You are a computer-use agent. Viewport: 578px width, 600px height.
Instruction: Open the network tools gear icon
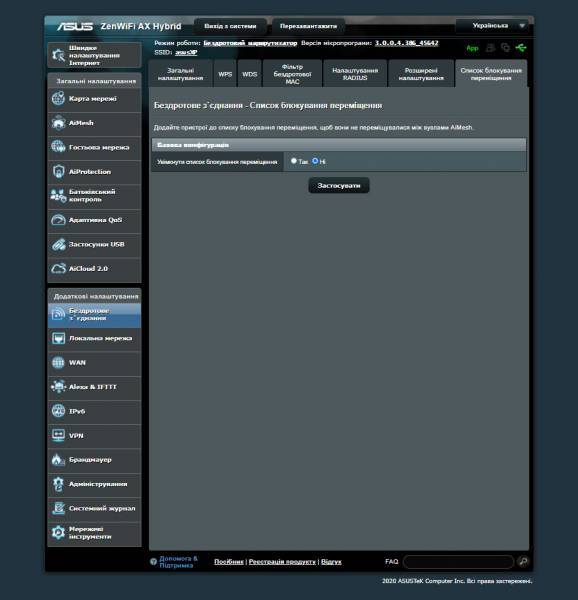[x=58, y=533]
